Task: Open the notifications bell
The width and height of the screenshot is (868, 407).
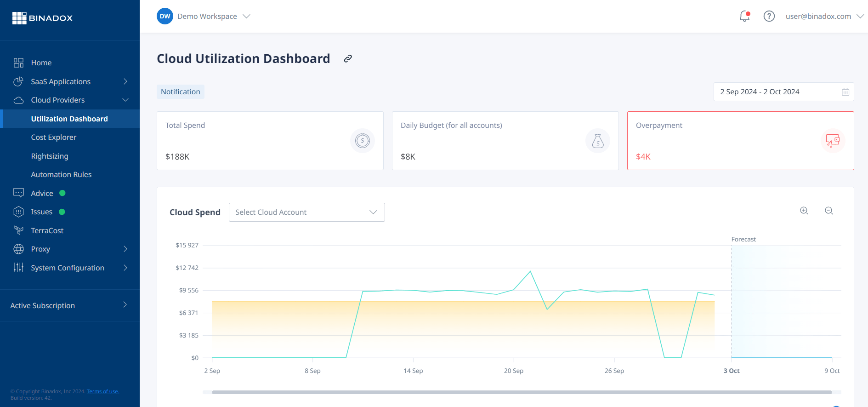Action: (744, 17)
